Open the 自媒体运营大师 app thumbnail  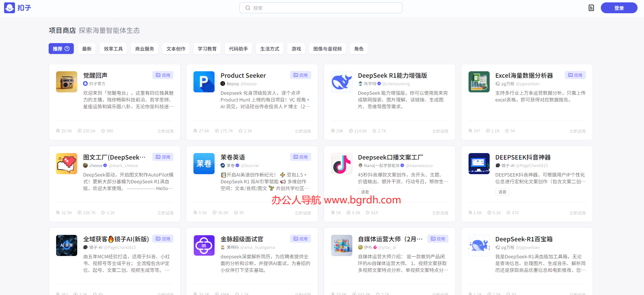pos(342,245)
